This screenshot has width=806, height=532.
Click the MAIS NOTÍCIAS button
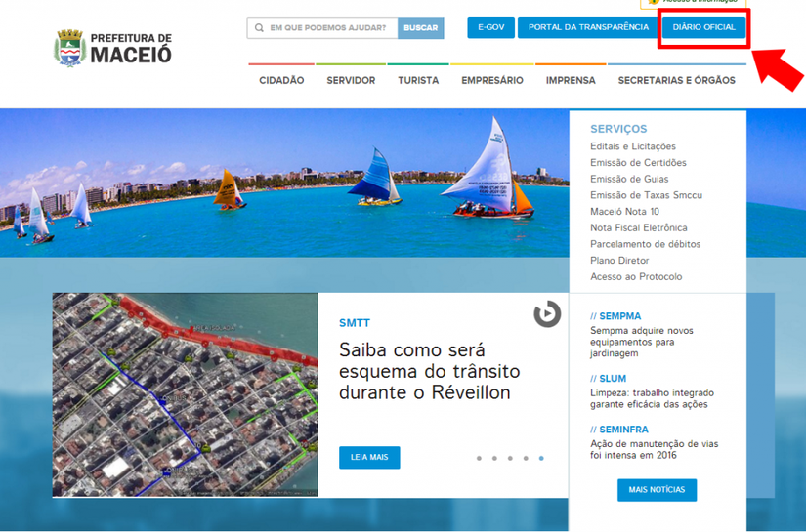(657, 490)
